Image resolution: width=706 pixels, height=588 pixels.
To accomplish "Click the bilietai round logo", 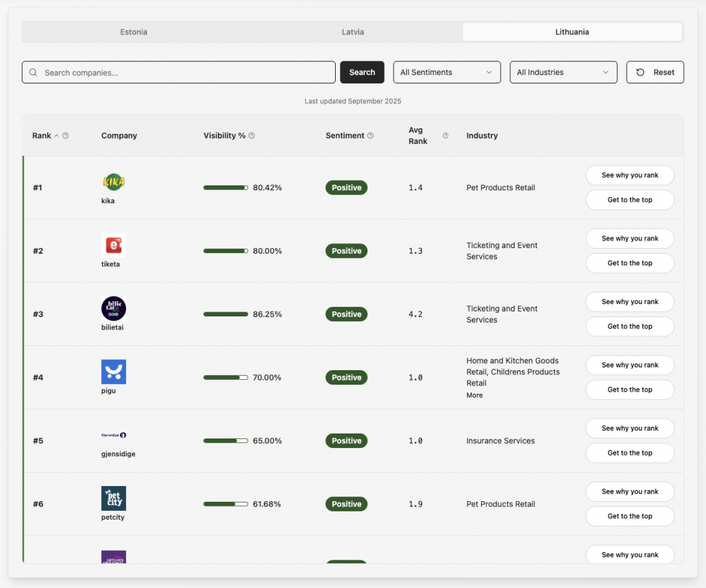I will 113,308.
